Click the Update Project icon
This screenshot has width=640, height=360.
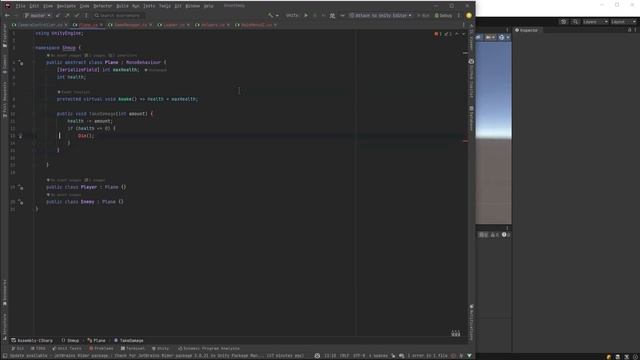pyautogui.click(x=58, y=16)
